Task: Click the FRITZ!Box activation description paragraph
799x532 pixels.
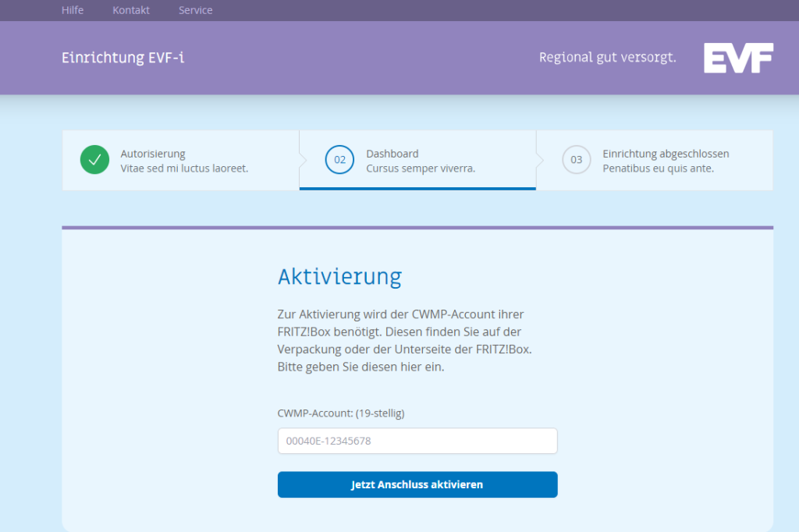Action: pos(404,340)
